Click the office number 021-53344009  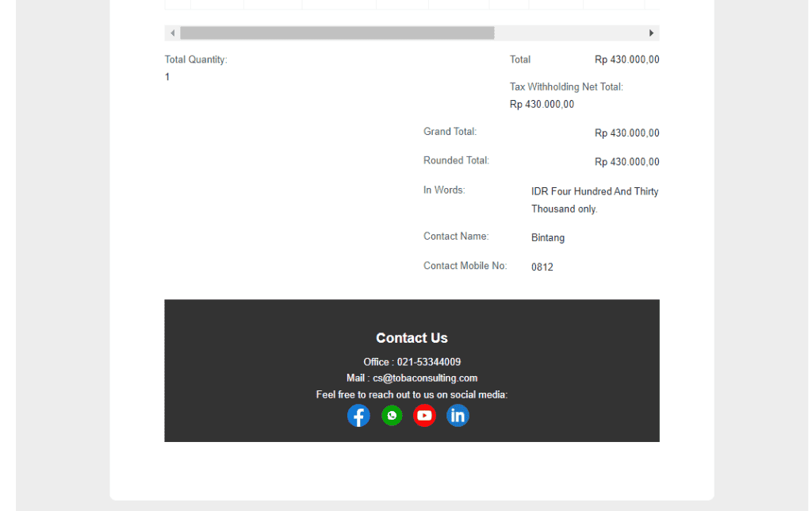coord(429,362)
